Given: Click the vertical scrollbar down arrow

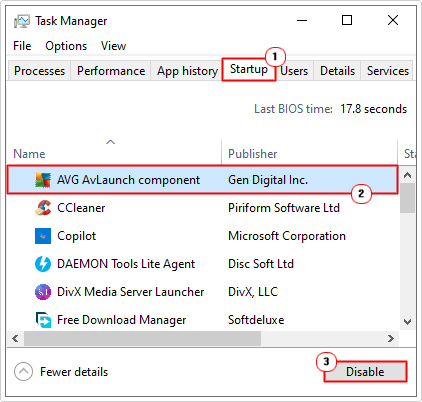Looking at the screenshot, I should (x=407, y=322).
